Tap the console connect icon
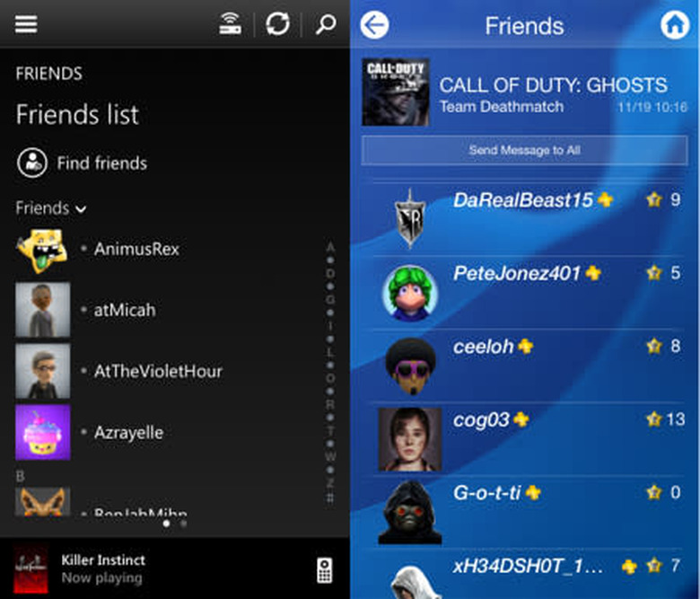 coord(231,25)
